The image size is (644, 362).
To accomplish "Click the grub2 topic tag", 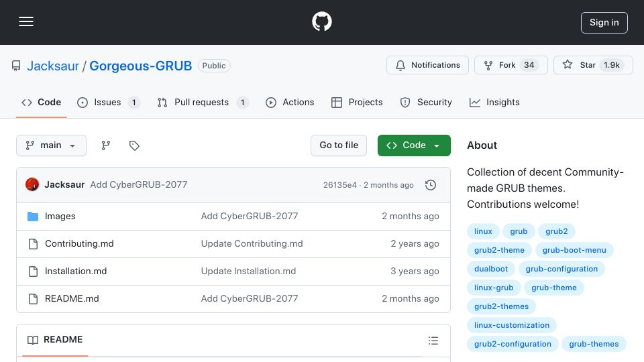I will click(x=557, y=231).
